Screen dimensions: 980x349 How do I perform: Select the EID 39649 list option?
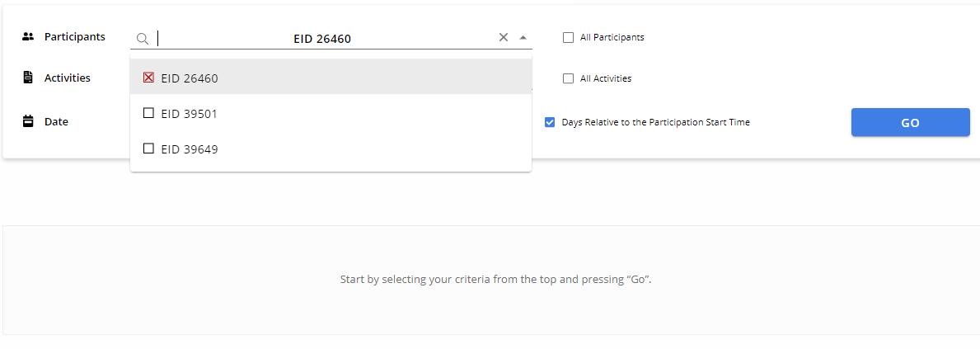click(x=331, y=149)
